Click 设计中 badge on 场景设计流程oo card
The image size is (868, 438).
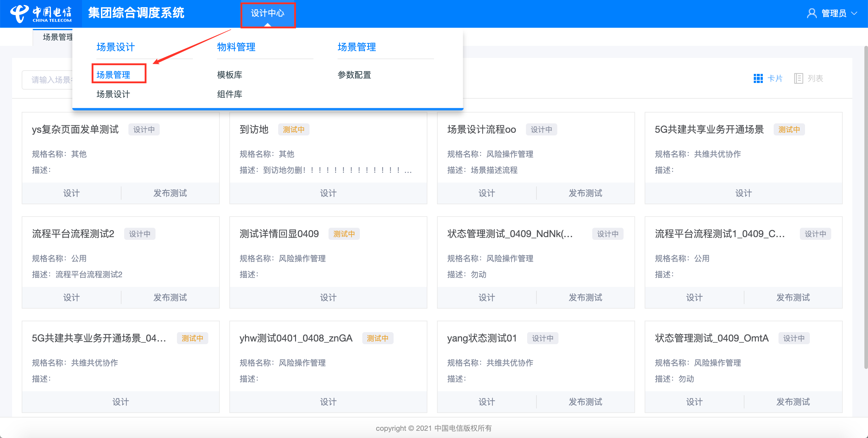542,129
